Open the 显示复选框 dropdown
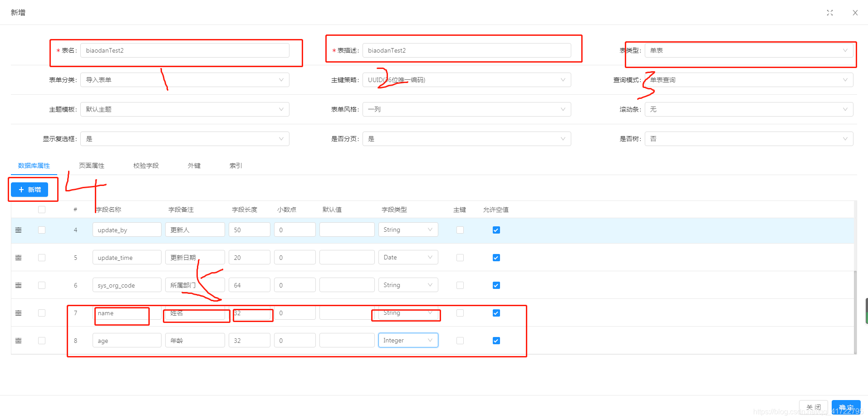 click(185, 139)
